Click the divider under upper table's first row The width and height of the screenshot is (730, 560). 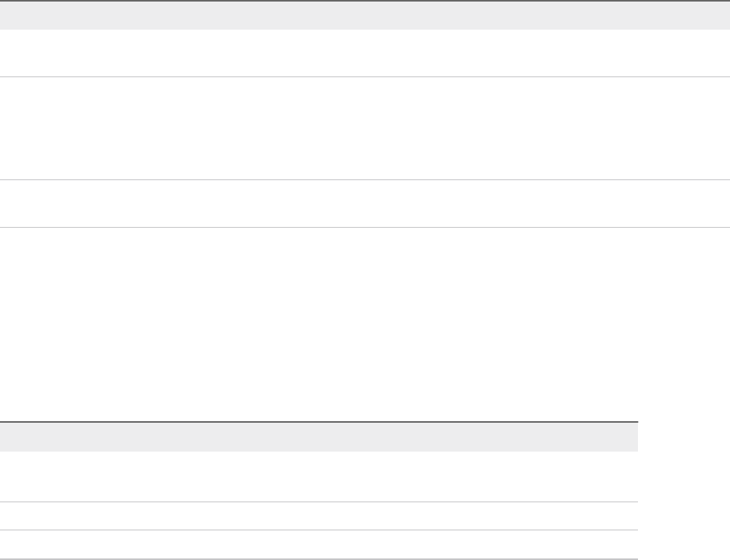point(365,76)
